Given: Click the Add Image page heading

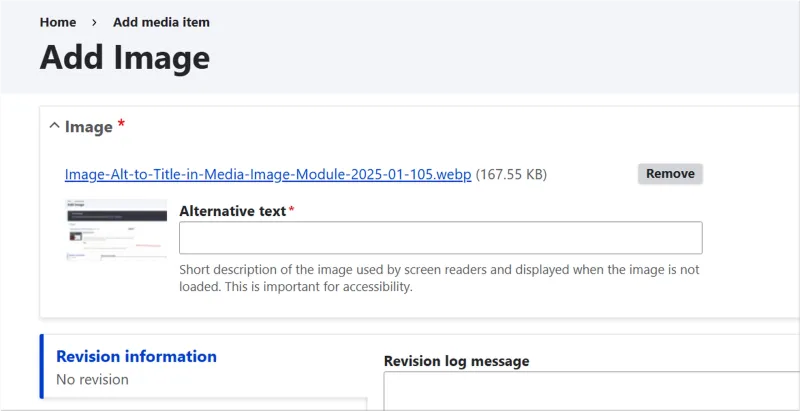Looking at the screenshot, I should (125, 57).
